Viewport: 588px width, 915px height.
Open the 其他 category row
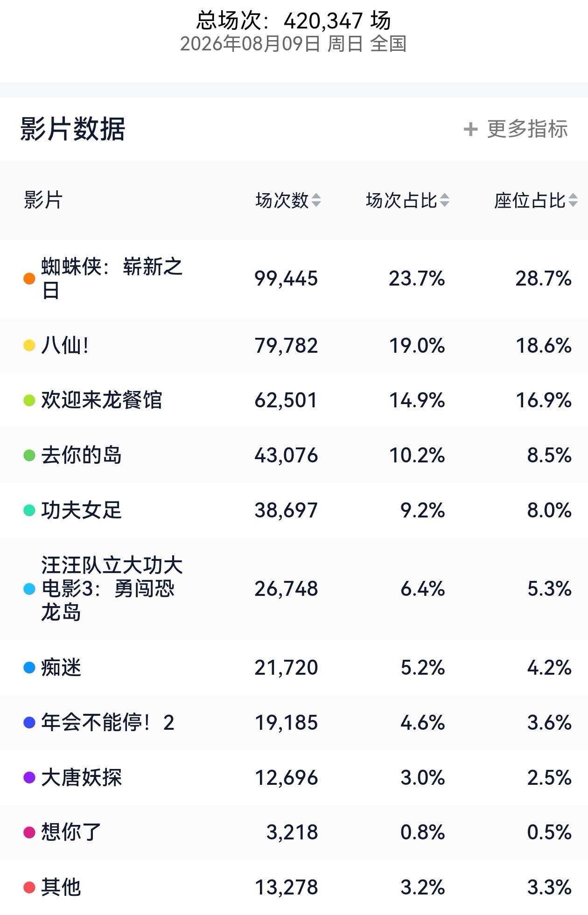[x=294, y=887]
